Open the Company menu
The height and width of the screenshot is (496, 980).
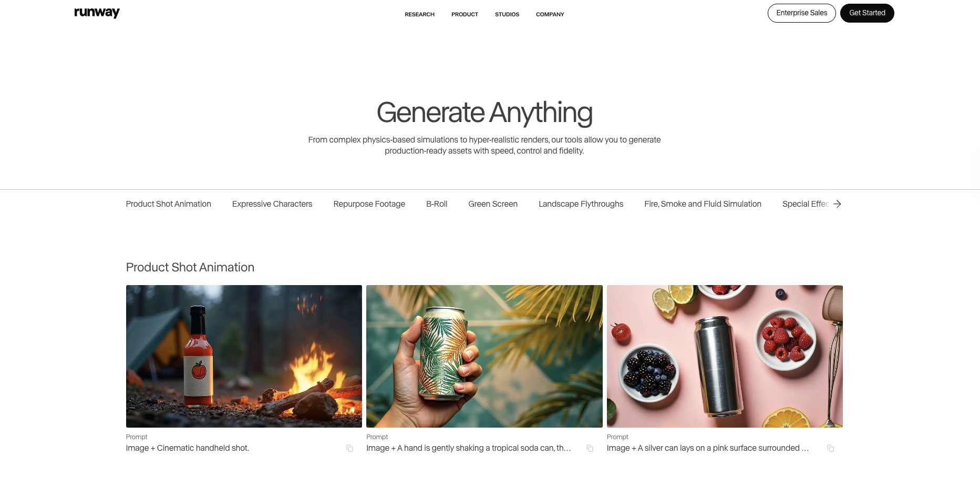point(550,14)
